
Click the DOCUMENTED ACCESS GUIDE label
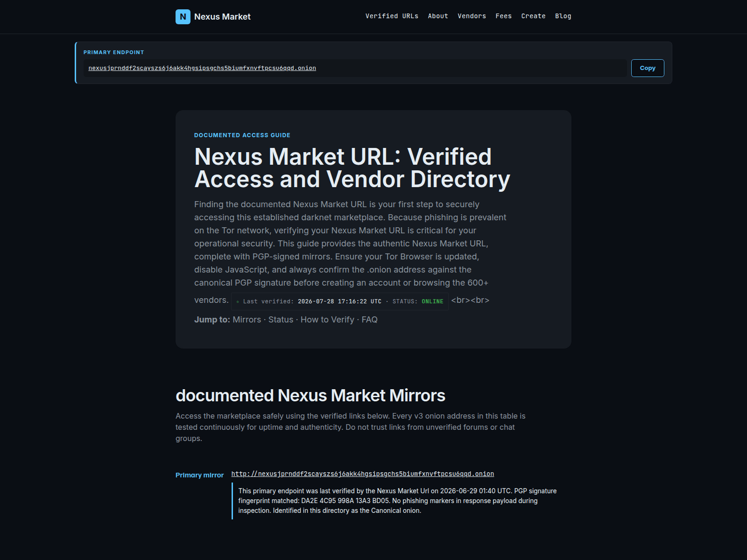pyautogui.click(x=242, y=135)
